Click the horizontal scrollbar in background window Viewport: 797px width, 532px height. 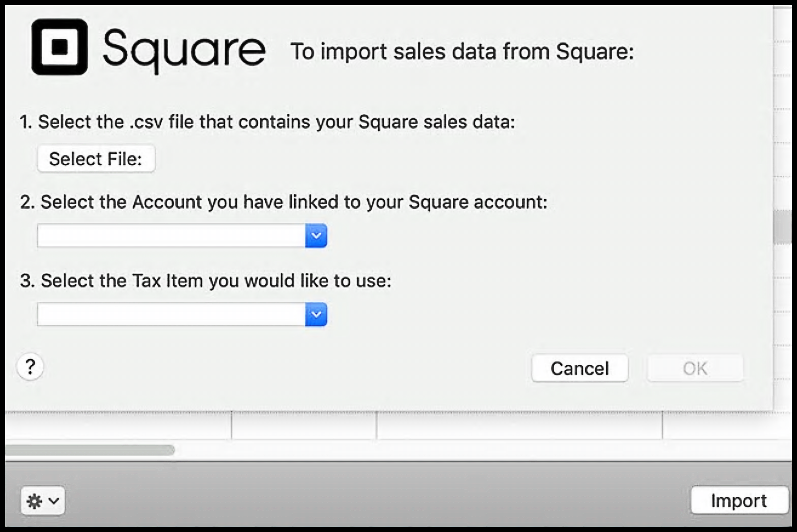(90, 450)
